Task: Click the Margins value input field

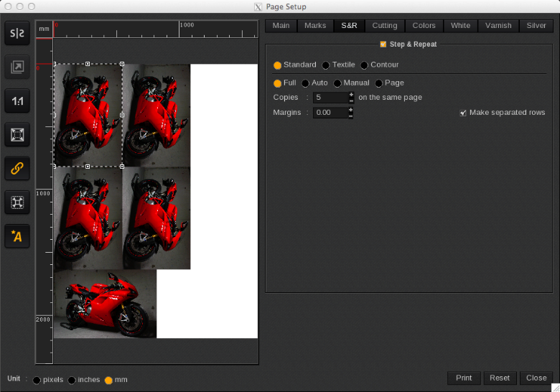Action: click(330, 113)
